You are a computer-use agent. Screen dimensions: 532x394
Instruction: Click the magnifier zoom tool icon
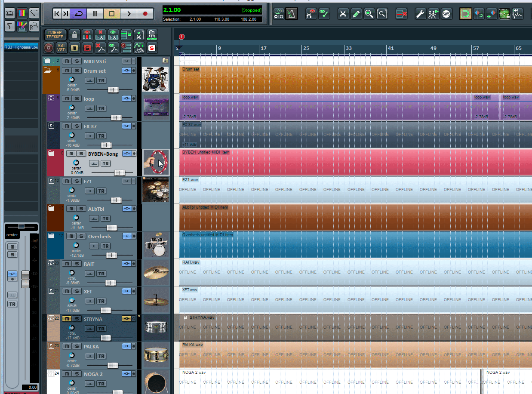(369, 14)
